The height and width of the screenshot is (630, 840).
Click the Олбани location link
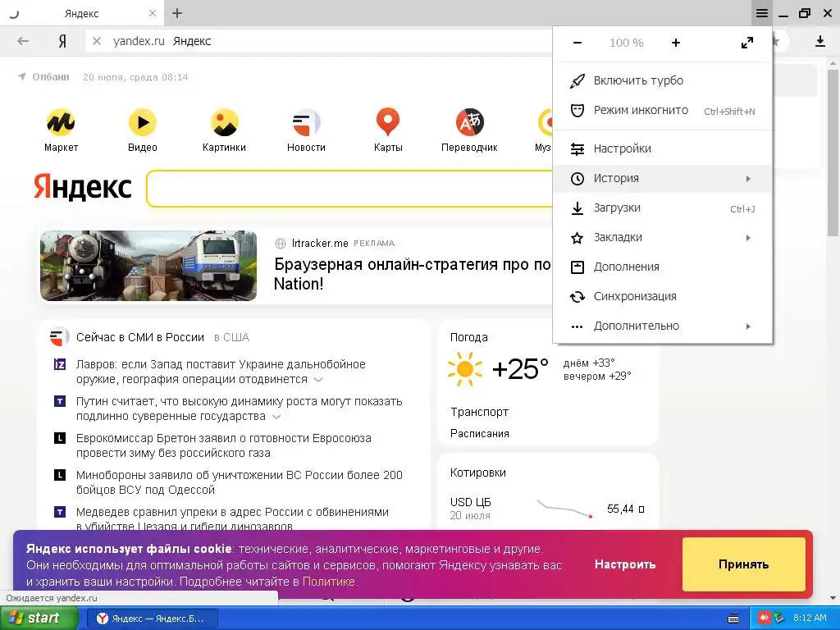pyautogui.click(x=50, y=77)
